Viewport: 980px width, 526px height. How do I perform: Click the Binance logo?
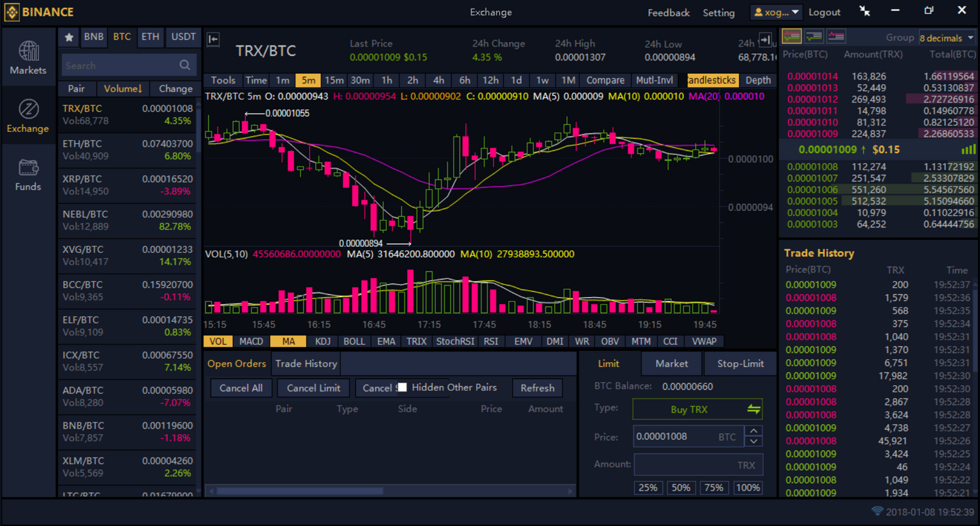[40, 11]
